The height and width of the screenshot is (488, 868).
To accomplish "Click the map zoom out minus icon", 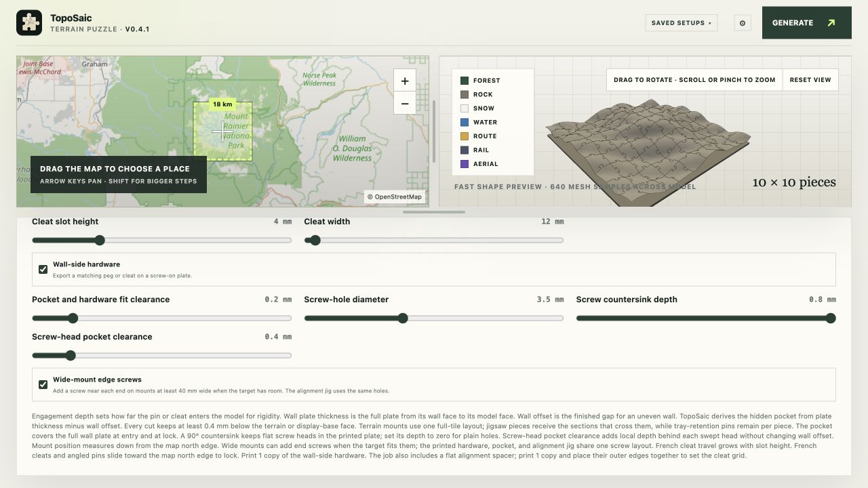I will 405,104.
